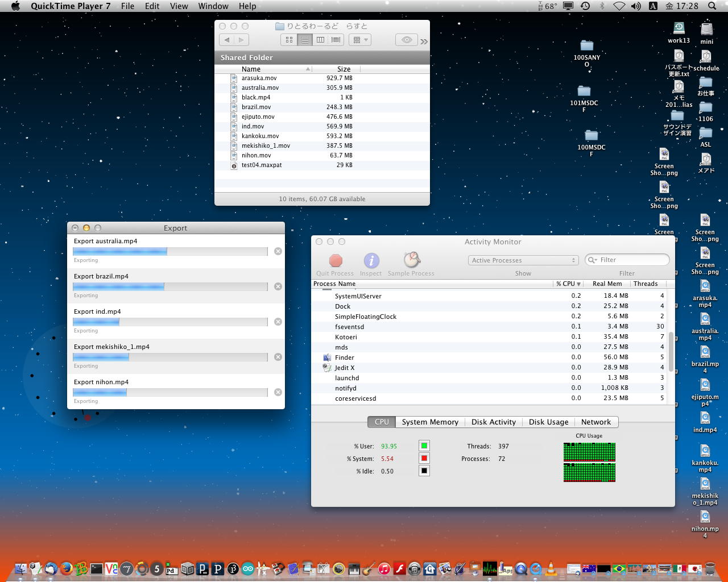Switch Finder to column view

pos(320,40)
